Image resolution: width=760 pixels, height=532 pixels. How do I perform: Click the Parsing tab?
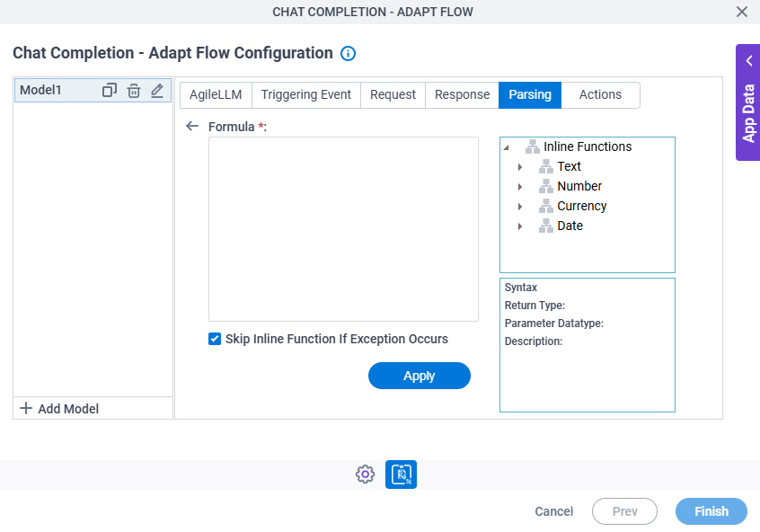530,95
